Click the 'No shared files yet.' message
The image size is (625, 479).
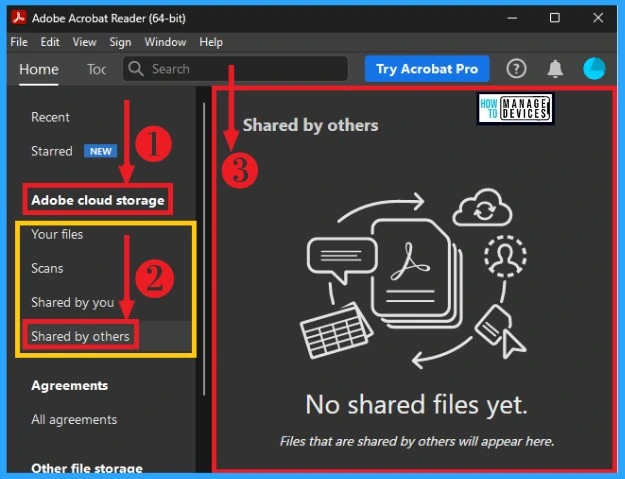click(x=417, y=405)
